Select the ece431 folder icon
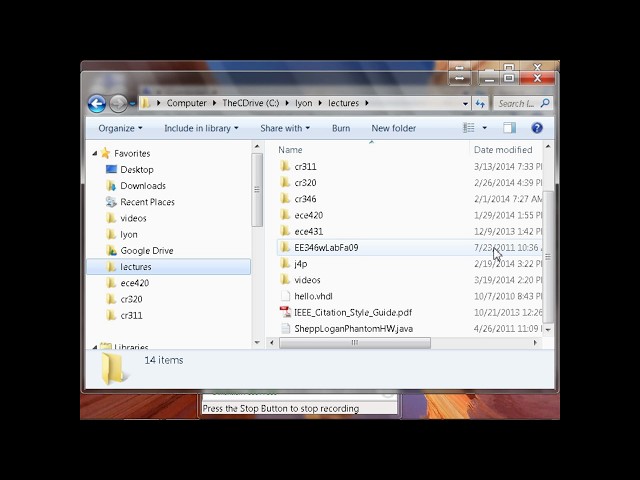This screenshot has width=640, height=480. tap(285, 231)
